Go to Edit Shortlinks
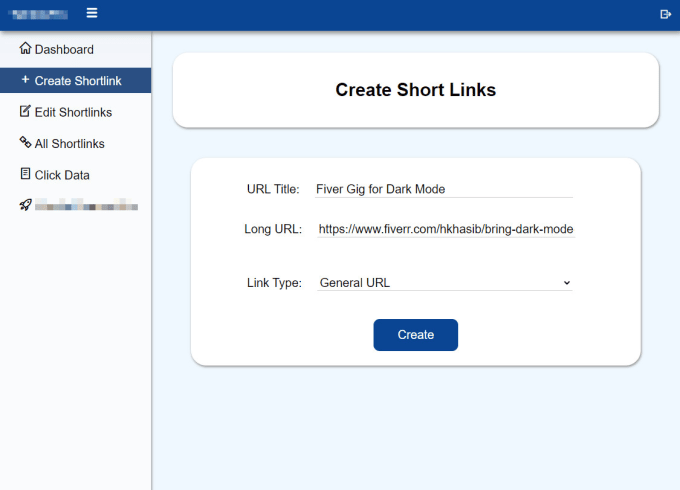680x490 pixels. click(75, 112)
